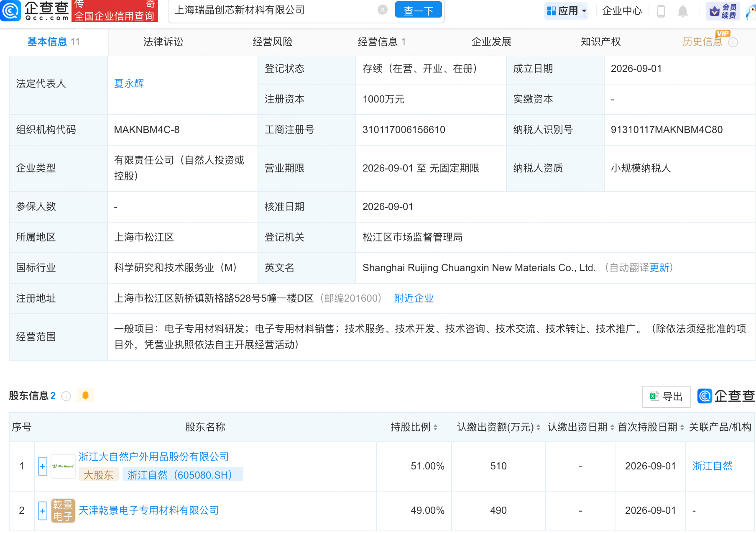This screenshot has width=756, height=533.
Task: Sort by 认缴出资日期 column
Action: [581, 427]
